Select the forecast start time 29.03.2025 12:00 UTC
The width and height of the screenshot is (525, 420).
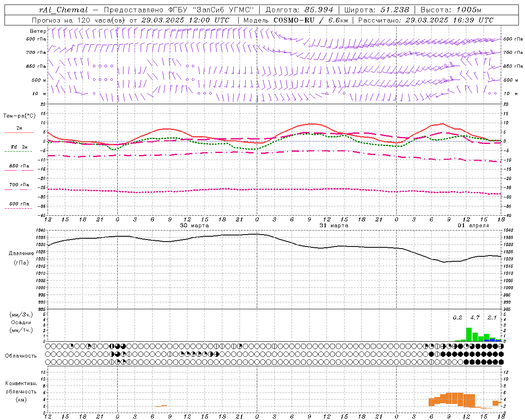(185, 20)
